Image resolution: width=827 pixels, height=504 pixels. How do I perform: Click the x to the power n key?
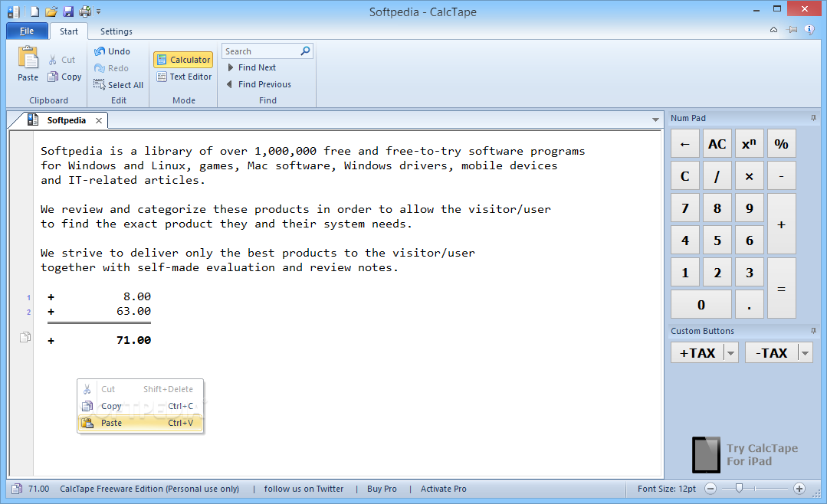pyautogui.click(x=750, y=143)
